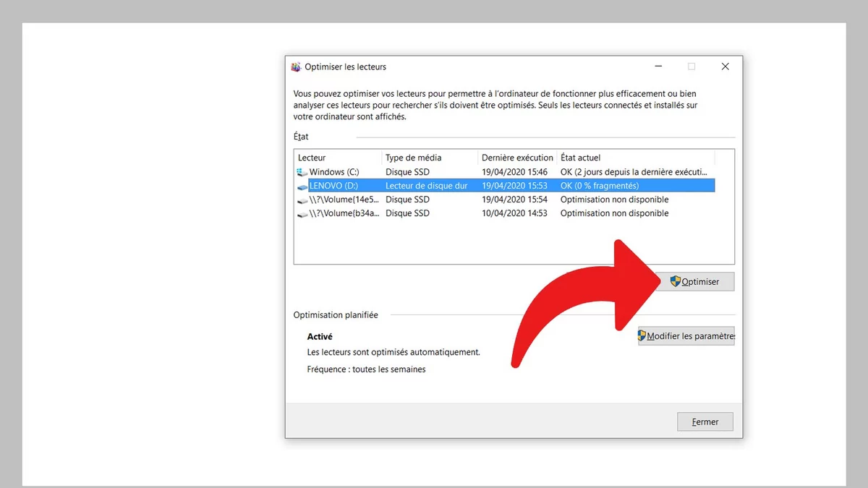Image resolution: width=868 pixels, height=488 pixels.
Task: Select the \\?\Volume{14e5 drive row
Action: (x=434, y=200)
